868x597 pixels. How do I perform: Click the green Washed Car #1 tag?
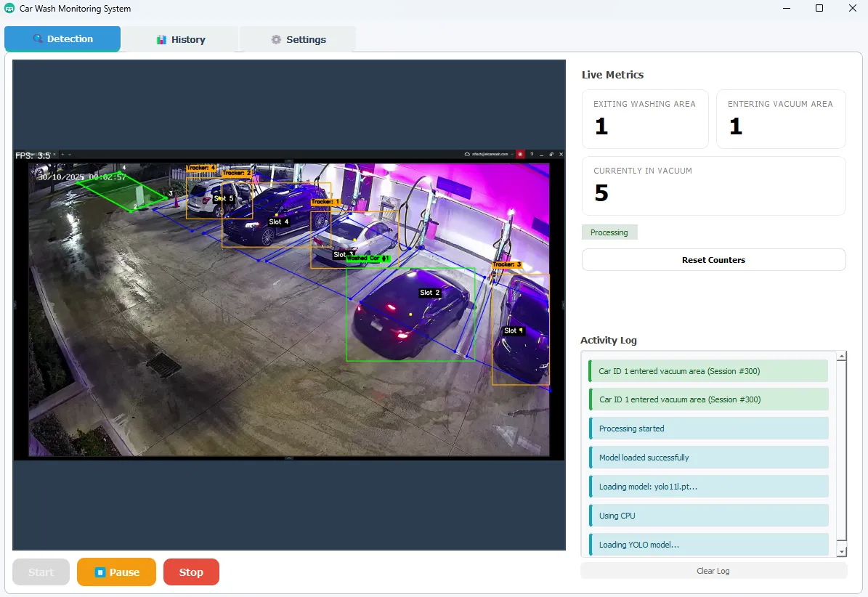click(368, 258)
